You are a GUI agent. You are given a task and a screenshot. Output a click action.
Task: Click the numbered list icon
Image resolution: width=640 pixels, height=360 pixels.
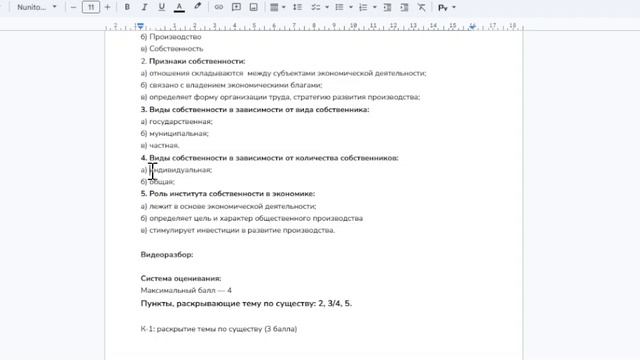click(x=363, y=7)
